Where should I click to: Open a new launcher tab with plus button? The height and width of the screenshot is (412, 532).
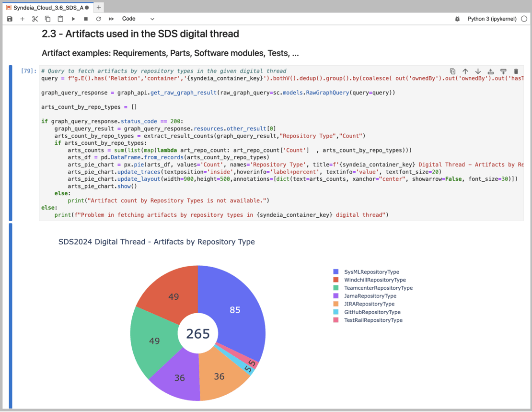click(99, 8)
